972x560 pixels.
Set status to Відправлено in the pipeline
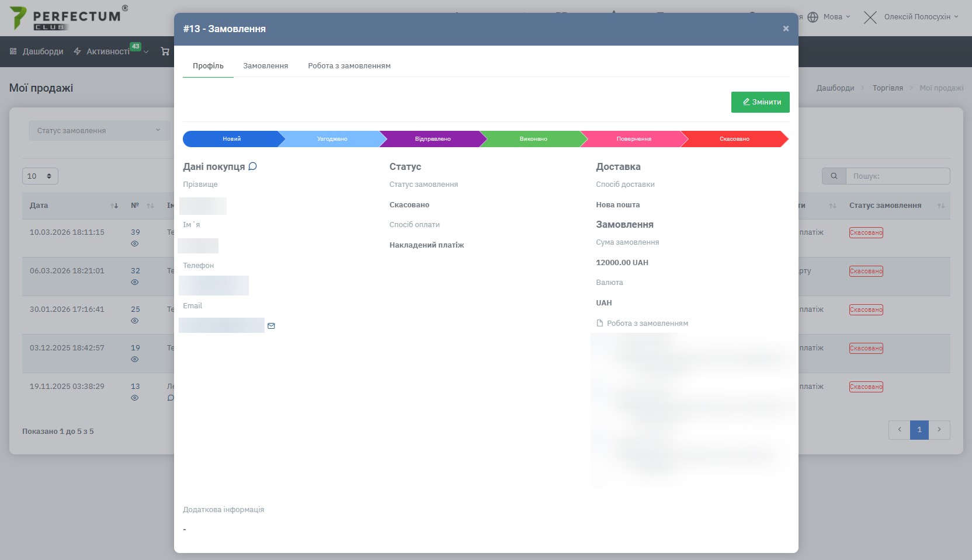(432, 139)
